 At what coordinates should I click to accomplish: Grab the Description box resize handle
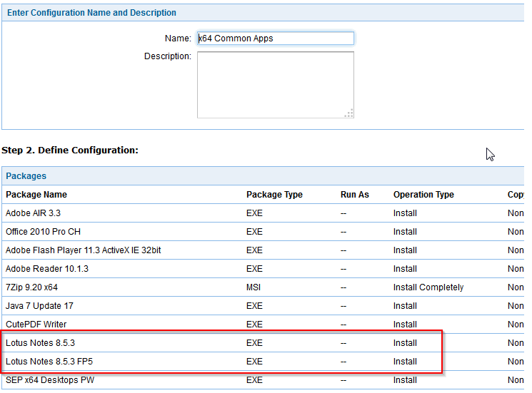pyautogui.click(x=349, y=113)
